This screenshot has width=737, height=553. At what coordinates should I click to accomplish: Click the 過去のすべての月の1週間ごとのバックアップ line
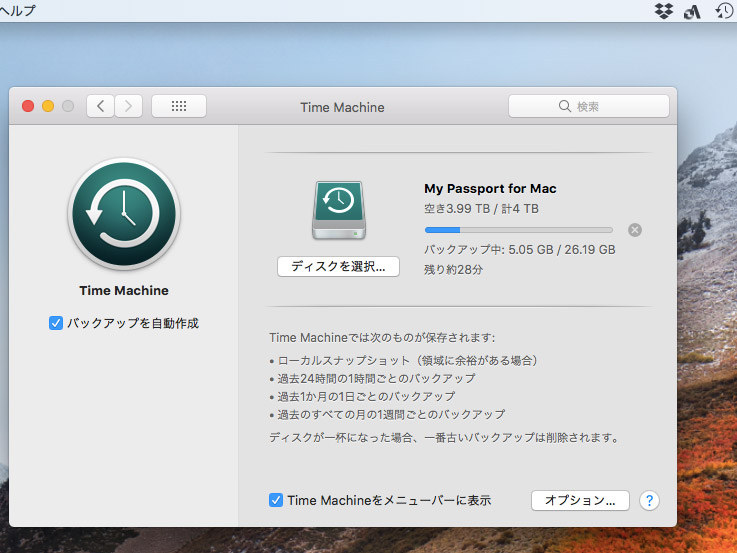pyautogui.click(x=387, y=414)
